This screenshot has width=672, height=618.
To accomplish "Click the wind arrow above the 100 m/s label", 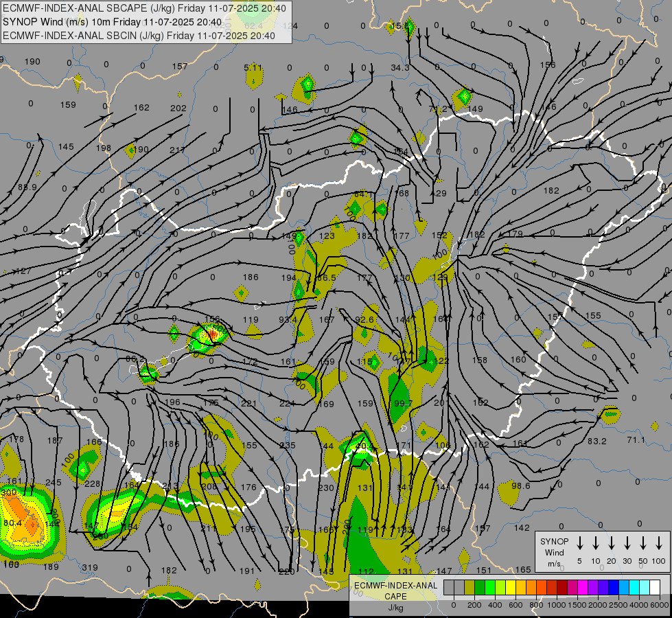I will [x=659, y=543].
